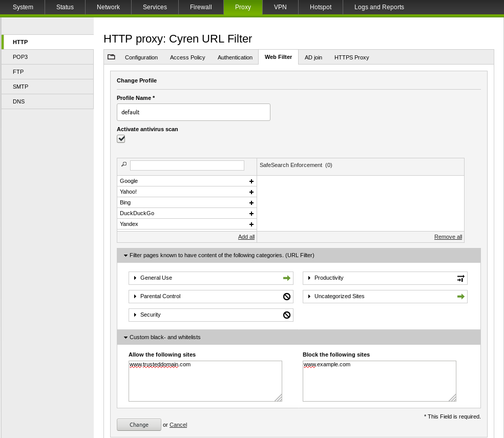Expand the Productivity category list

click(309, 278)
